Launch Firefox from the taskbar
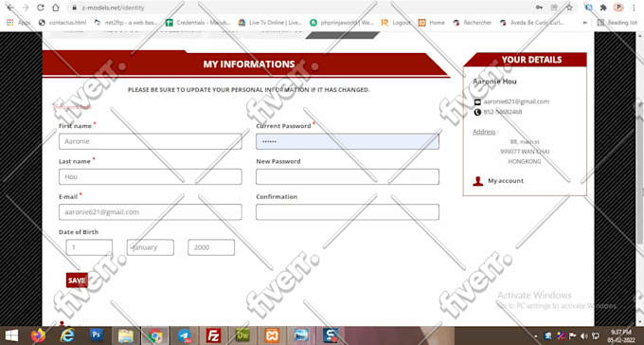 point(38,336)
